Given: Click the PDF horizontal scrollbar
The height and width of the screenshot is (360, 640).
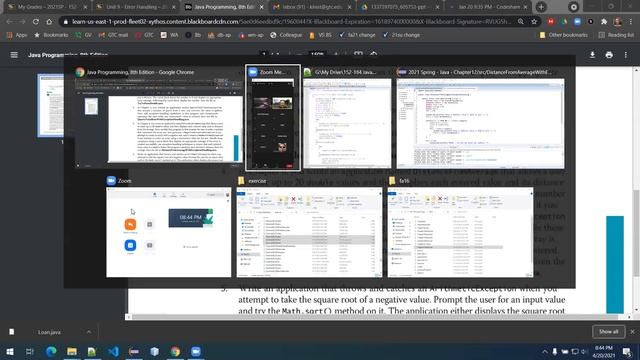Looking at the screenshot, I should [x=378, y=317].
